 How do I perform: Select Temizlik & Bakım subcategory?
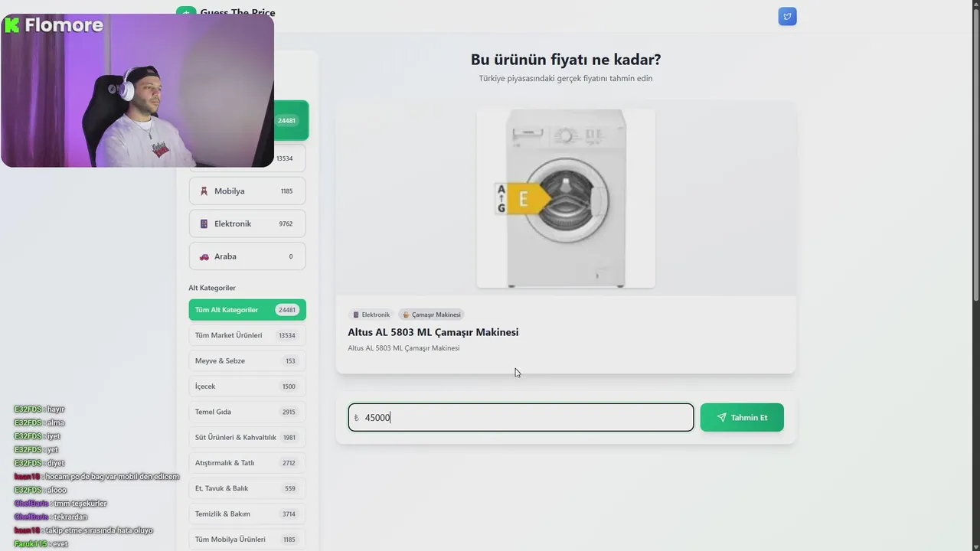247,514
